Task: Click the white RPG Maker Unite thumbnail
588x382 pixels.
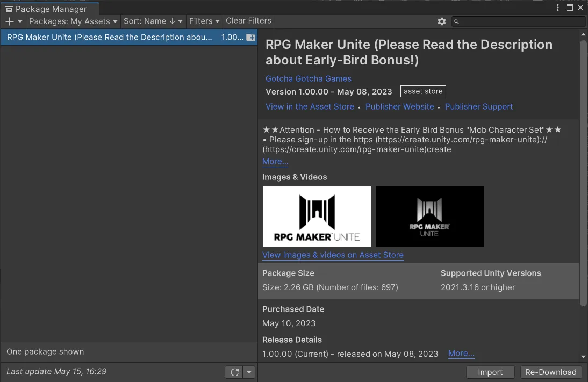Action: pyautogui.click(x=317, y=217)
